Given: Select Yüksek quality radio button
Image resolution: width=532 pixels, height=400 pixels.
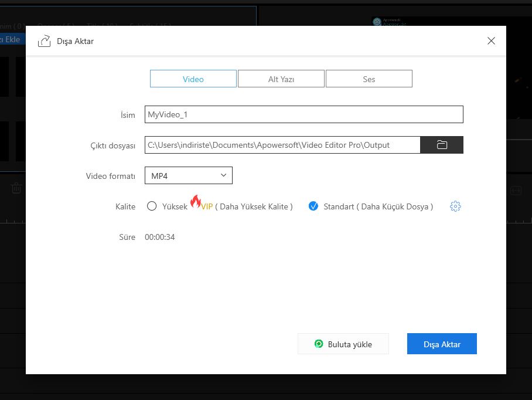Looking at the screenshot, I should 152,206.
